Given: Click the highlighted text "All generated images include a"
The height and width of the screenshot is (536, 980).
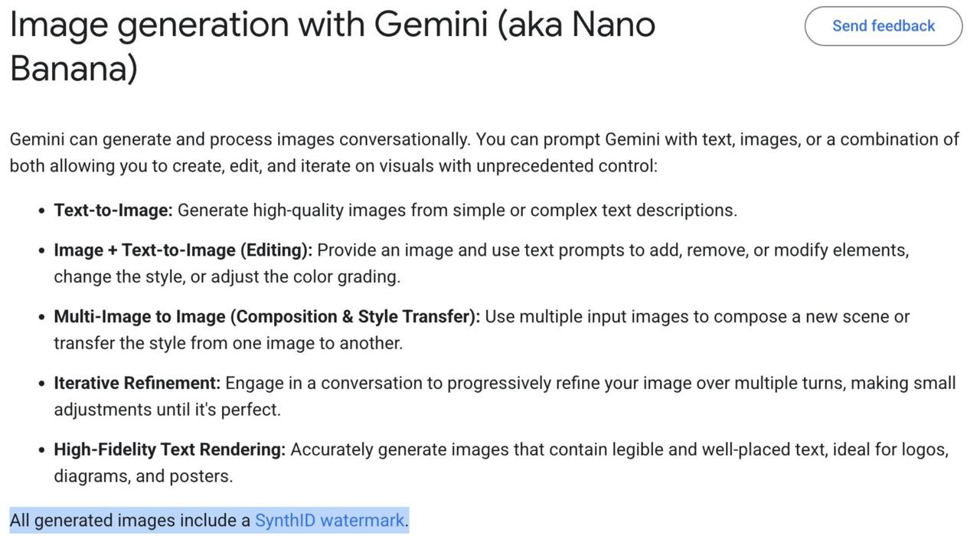Looking at the screenshot, I should pos(130,521).
